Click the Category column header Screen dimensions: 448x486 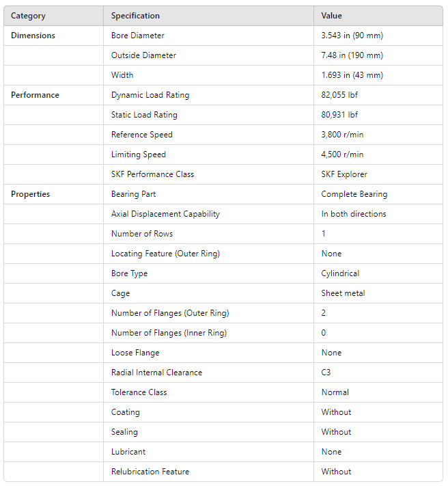pyautogui.click(x=28, y=16)
